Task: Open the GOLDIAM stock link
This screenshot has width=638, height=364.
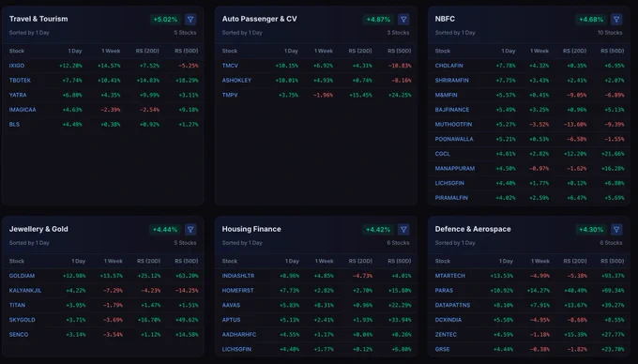Action: (22, 276)
